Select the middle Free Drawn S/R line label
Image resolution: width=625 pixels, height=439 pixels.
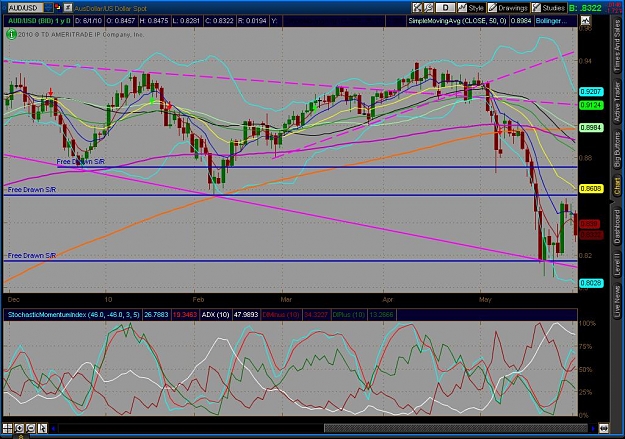tap(32, 189)
